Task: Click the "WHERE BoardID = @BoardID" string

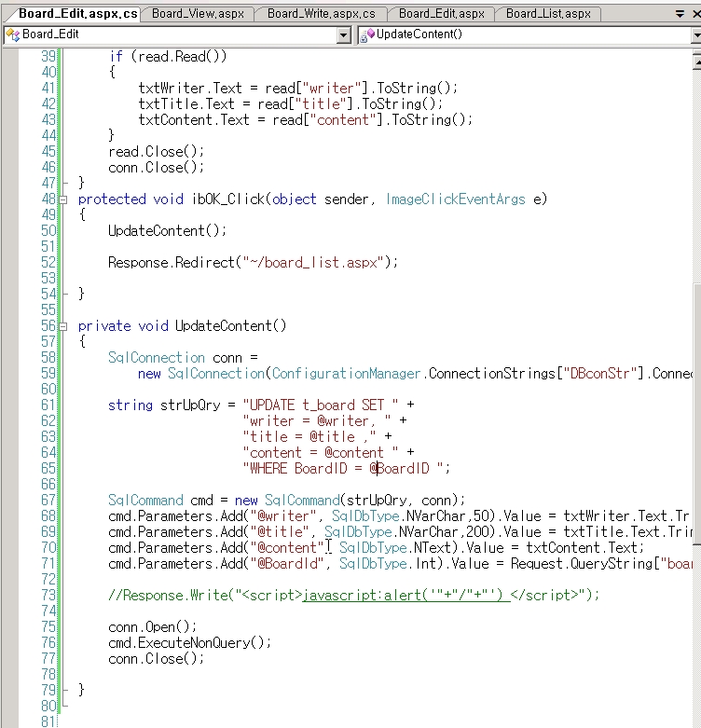Action: click(343, 469)
